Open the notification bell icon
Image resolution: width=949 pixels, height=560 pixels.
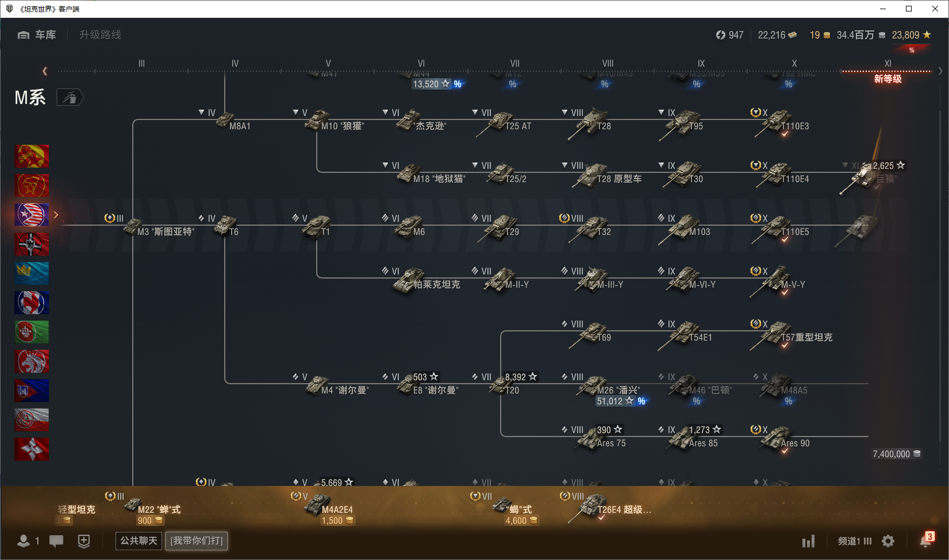925,540
